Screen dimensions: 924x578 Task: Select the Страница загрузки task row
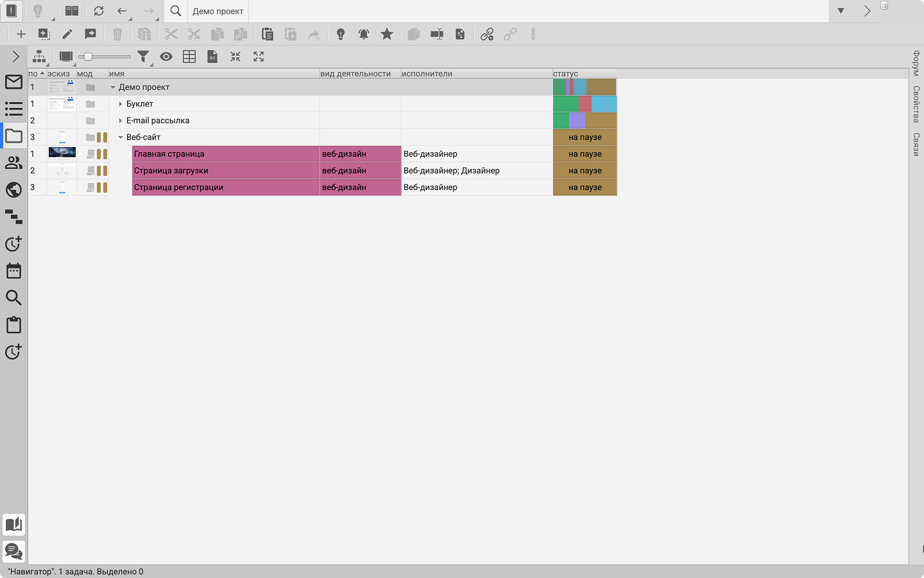(x=323, y=171)
